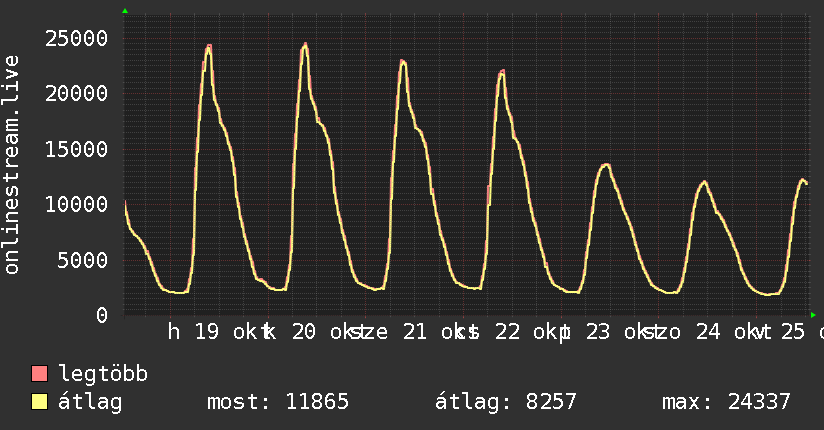824x430 pixels.
Task: Click the yellow átlag legend swatch
Action: click(39, 402)
